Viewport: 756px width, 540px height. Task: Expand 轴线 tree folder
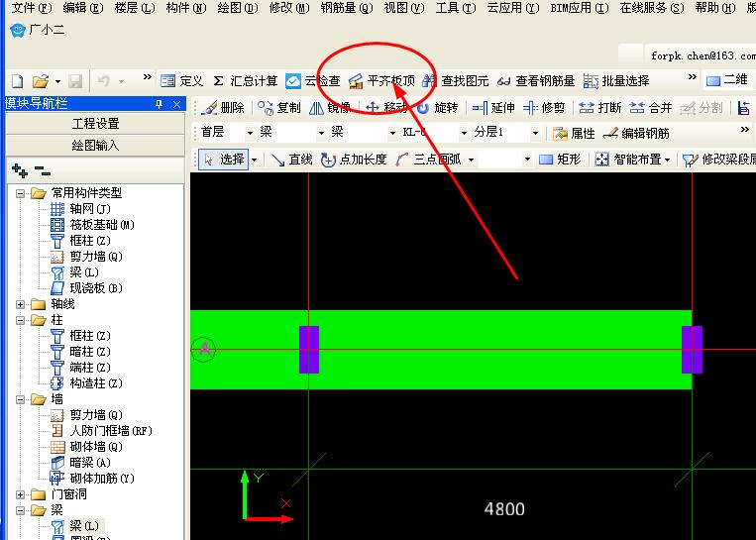click(x=20, y=304)
